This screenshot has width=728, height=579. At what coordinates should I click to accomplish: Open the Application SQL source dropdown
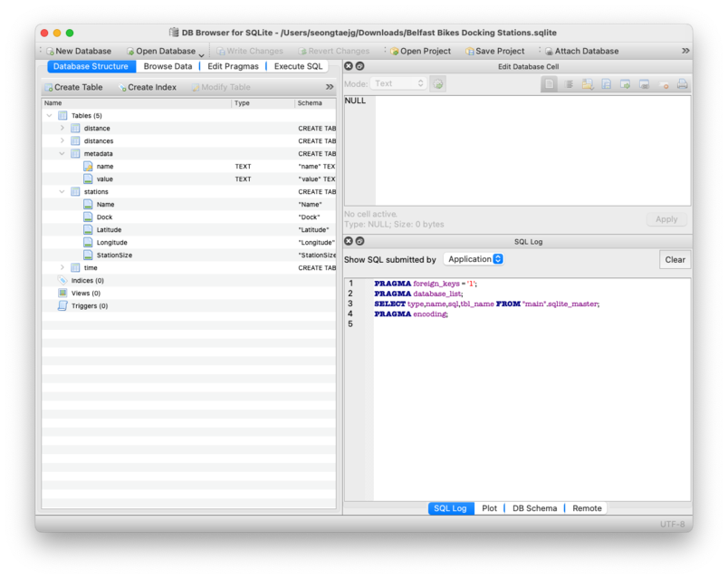(474, 259)
